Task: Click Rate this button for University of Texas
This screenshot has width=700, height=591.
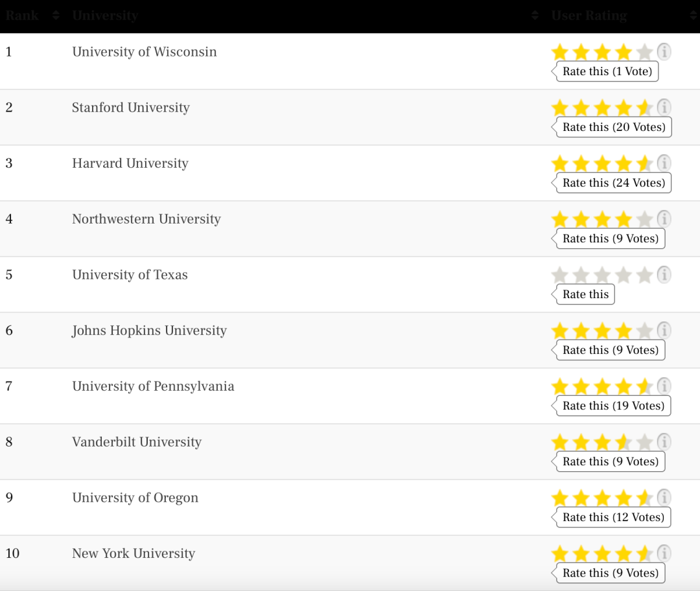Action: (x=585, y=295)
